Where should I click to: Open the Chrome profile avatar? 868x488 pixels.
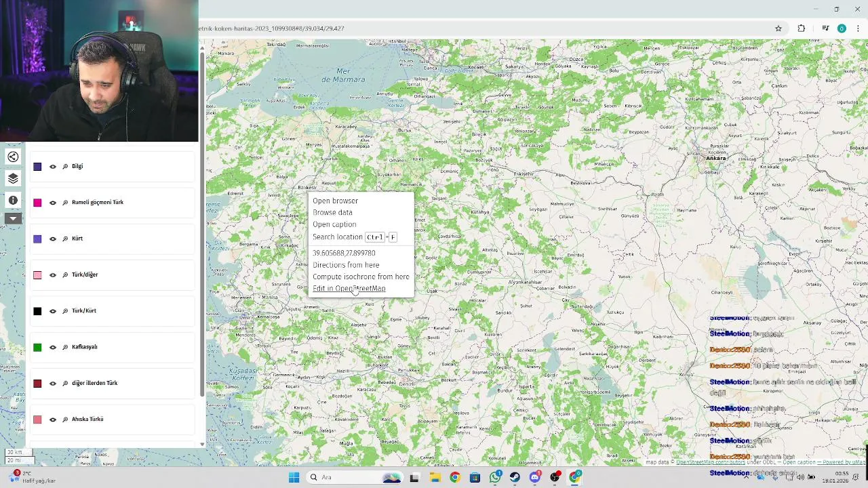[x=842, y=28]
